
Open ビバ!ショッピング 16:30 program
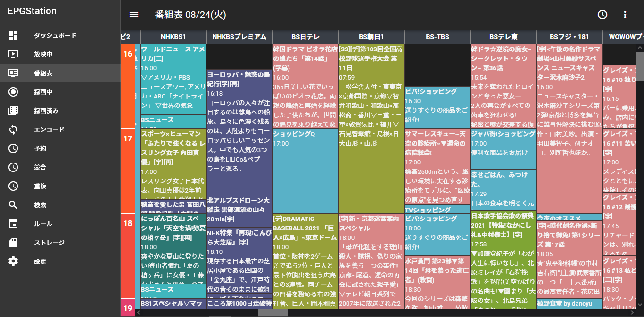(438, 107)
